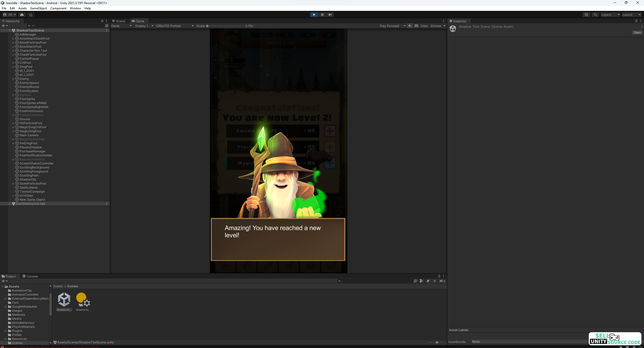
Task: Open the Display 1 dropdown
Action: [x=144, y=26]
